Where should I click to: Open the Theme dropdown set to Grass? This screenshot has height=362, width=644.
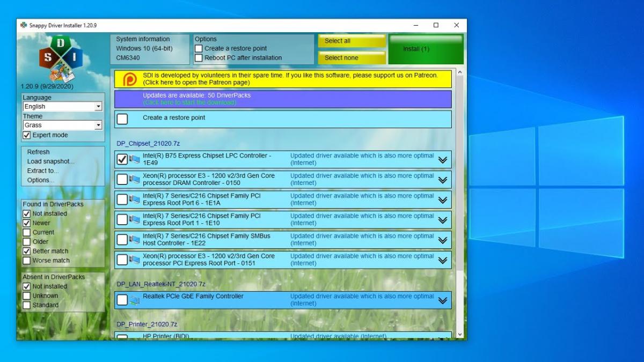tap(98, 125)
